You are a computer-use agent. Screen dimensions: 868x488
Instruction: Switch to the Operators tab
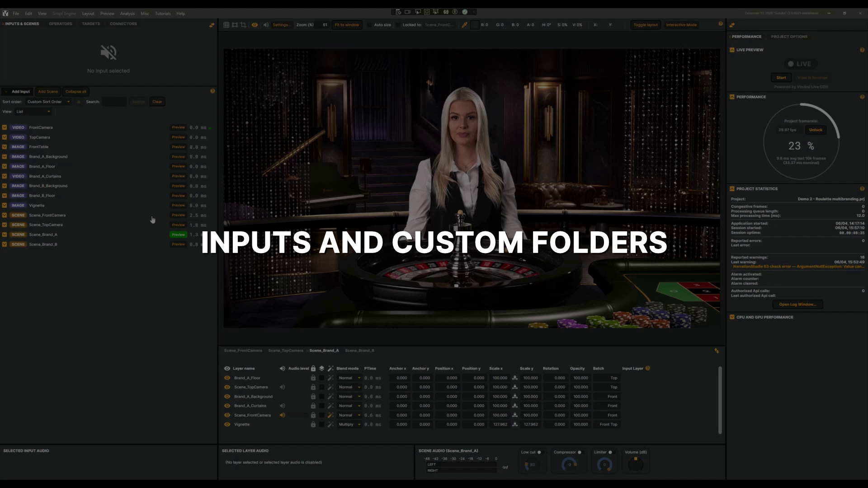point(61,24)
